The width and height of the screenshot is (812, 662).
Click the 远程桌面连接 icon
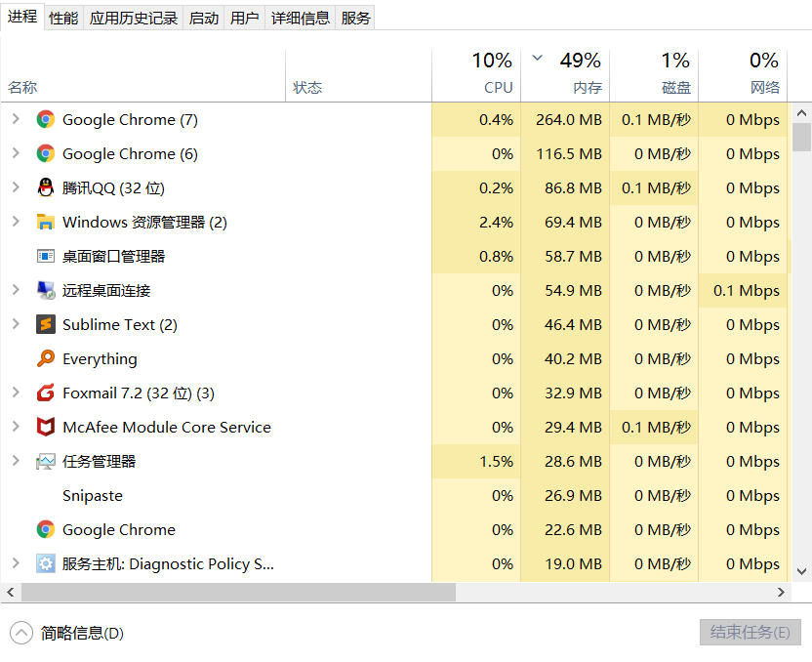pos(46,290)
